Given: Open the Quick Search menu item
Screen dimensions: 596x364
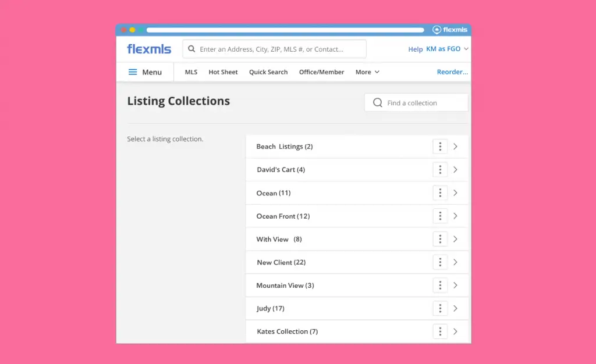Looking at the screenshot, I should 268,72.
